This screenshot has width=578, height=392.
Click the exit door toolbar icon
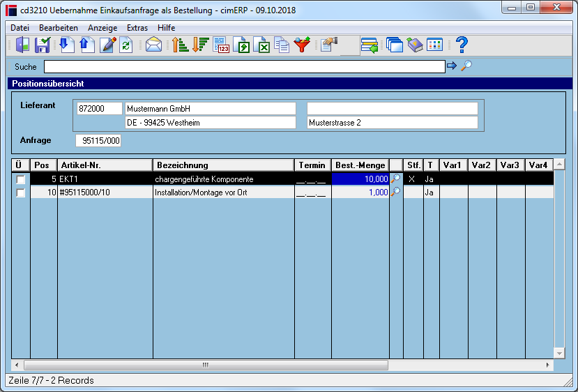22,45
